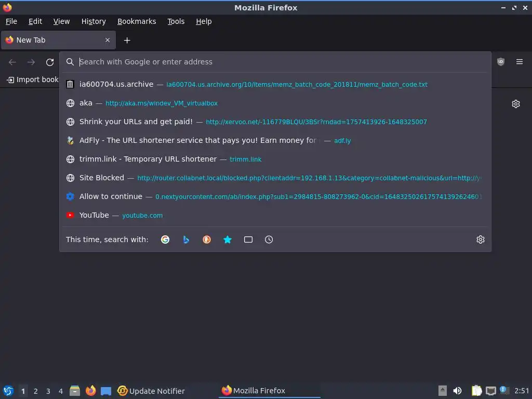Open the Firefox hamburger application menu
Image resolution: width=532 pixels, height=399 pixels.
pyautogui.click(x=520, y=62)
